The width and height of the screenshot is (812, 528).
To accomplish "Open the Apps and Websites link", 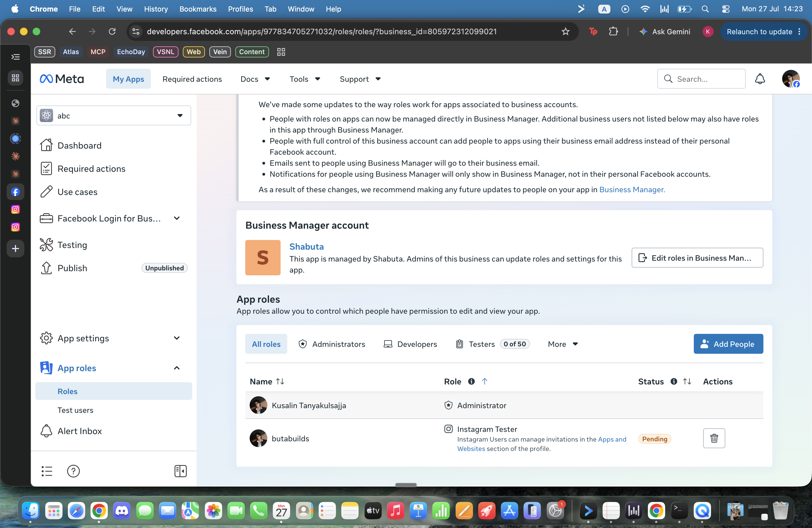I will (x=612, y=439).
